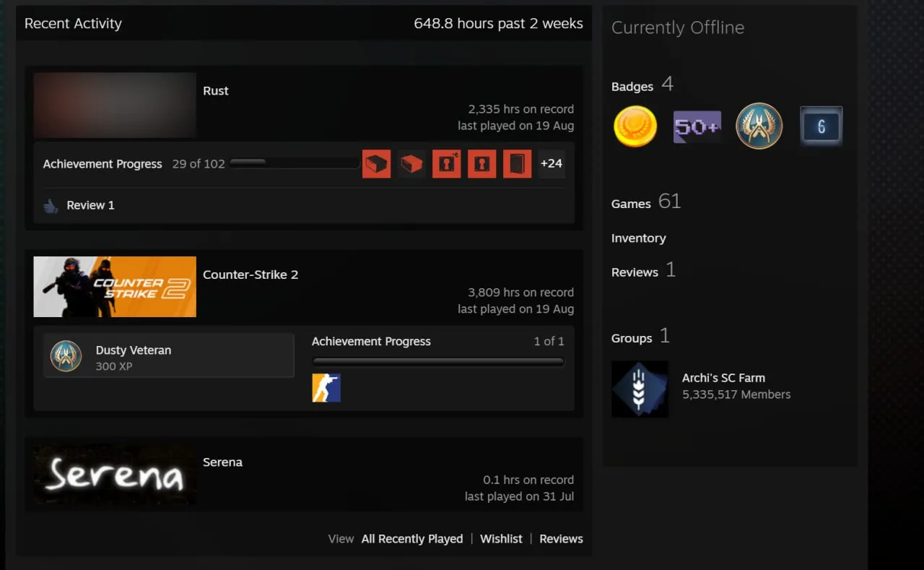The width and height of the screenshot is (924, 570).
Task: Click 'last played on 31 Jul' text
Action: [x=520, y=497]
